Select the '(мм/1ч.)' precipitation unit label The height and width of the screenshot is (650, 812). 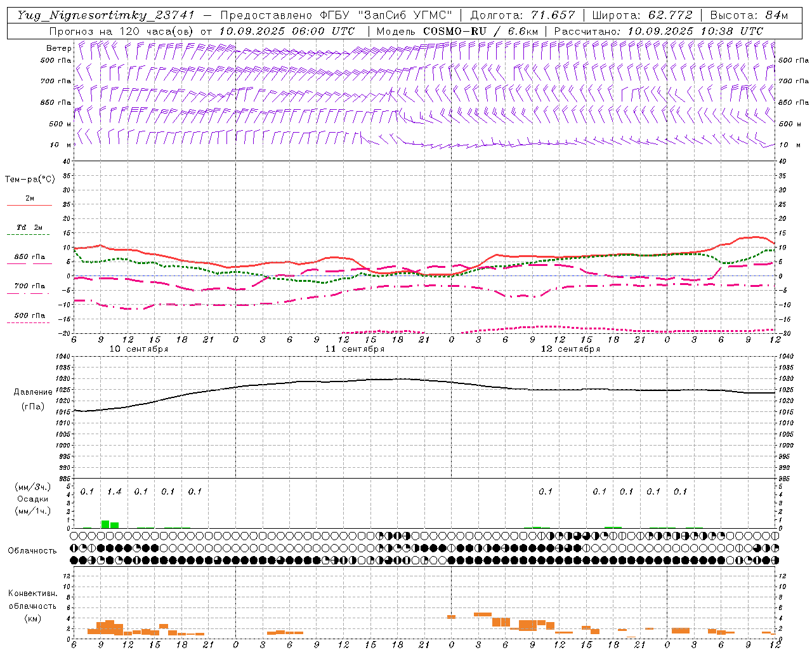click(x=33, y=511)
